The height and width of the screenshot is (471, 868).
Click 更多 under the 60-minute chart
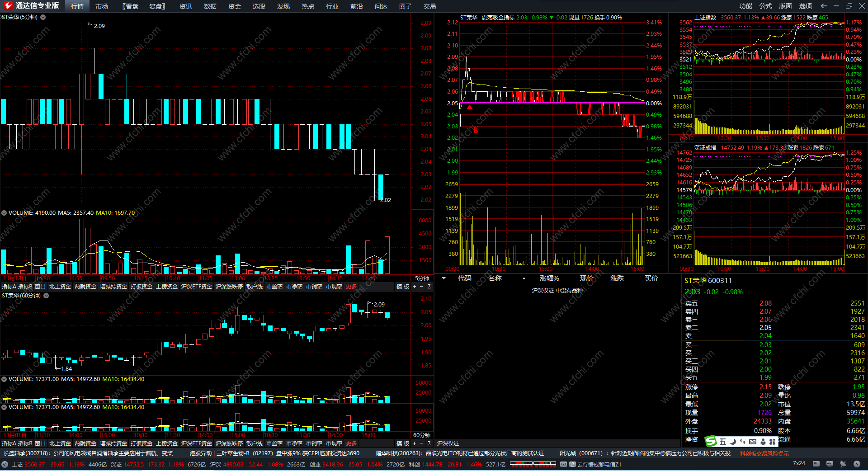click(351, 443)
